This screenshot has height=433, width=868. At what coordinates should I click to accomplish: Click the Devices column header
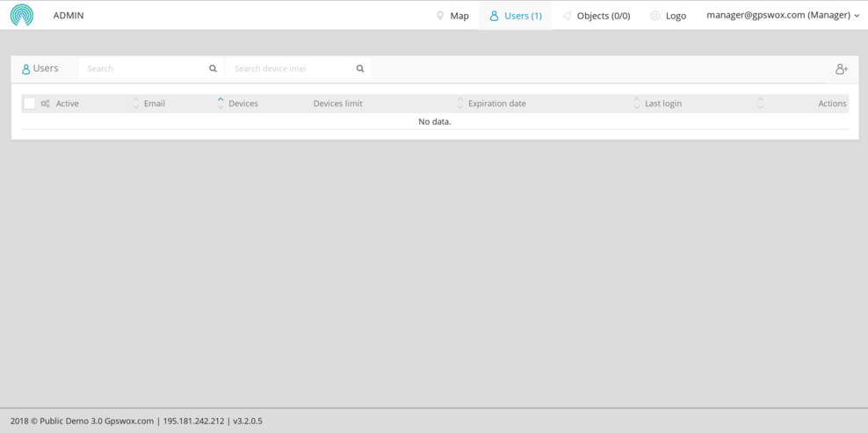point(243,104)
